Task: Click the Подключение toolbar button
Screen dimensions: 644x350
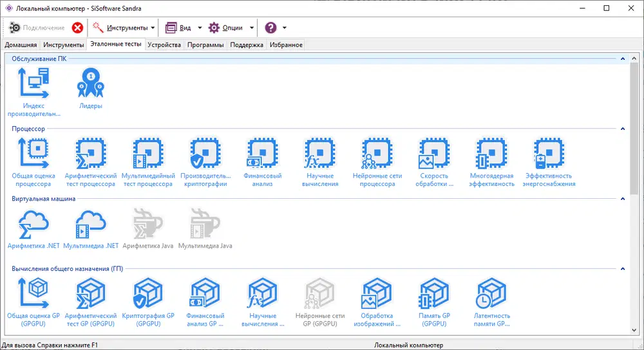Action: [37, 28]
